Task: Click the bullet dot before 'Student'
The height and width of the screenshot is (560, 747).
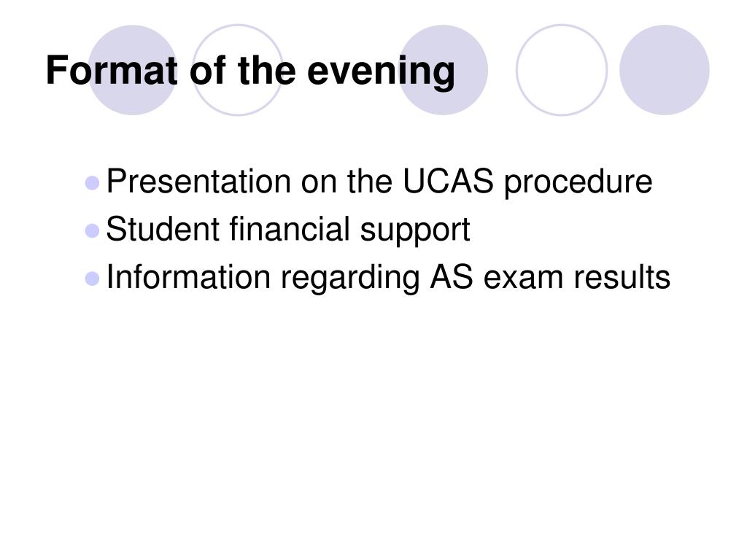Action: pos(92,231)
